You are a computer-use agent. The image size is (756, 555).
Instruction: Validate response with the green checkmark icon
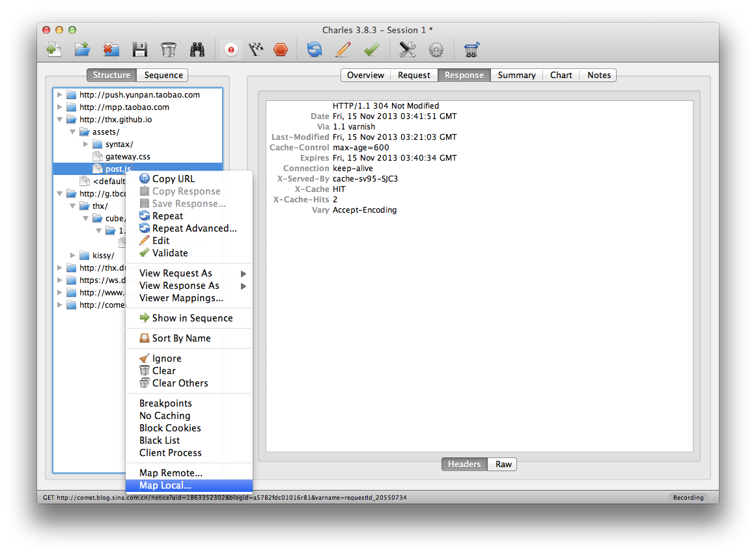pyautogui.click(x=372, y=49)
